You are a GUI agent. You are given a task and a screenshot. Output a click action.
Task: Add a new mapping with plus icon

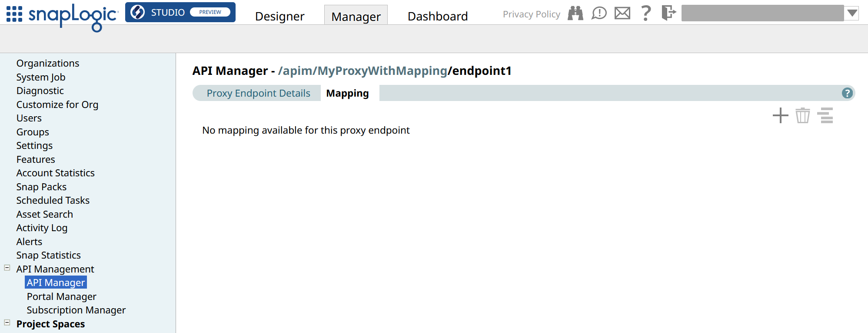(x=781, y=115)
